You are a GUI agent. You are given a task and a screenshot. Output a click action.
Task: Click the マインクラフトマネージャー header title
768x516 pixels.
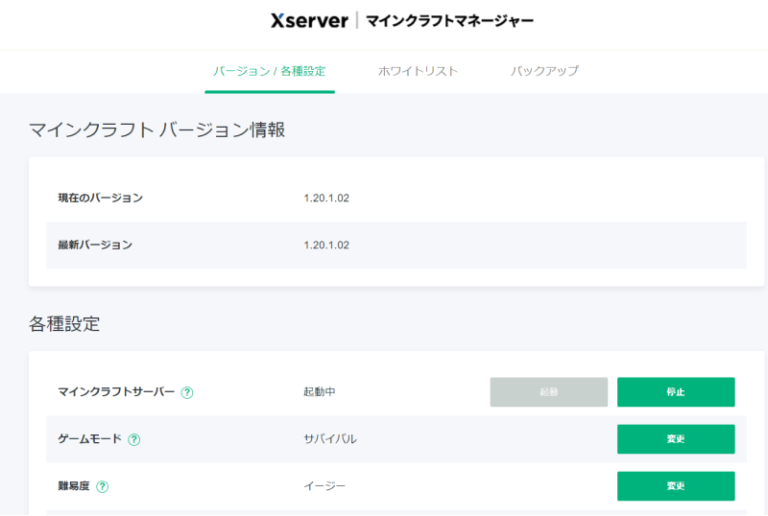[x=449, y=20]
